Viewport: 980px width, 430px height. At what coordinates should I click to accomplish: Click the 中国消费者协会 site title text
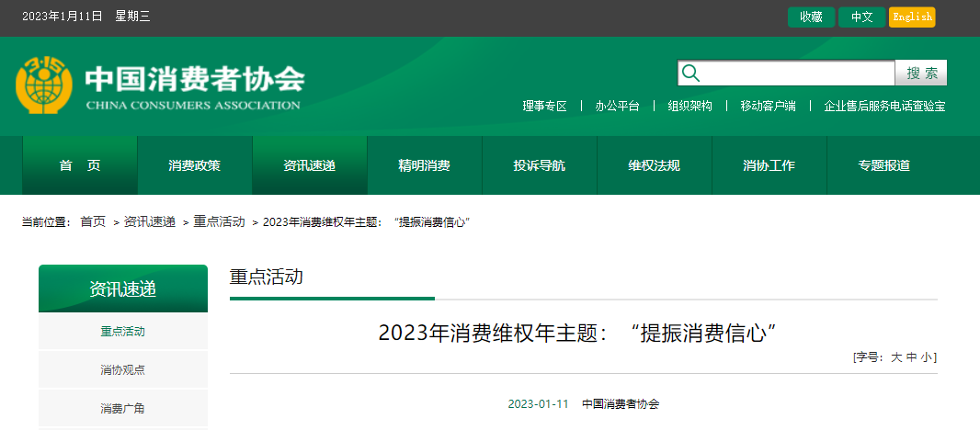point(195,79)
